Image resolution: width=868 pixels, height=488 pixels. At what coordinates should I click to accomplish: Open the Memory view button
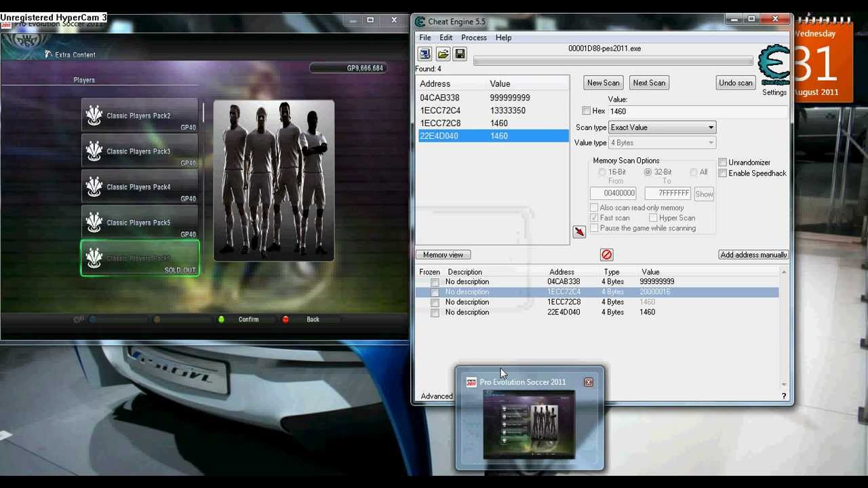tap(443, 255)
